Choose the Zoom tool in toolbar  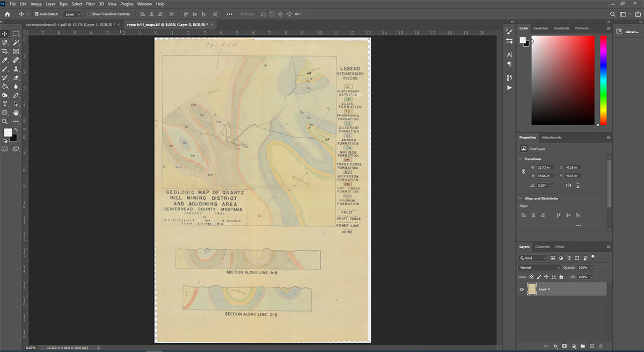pos(5,121)
